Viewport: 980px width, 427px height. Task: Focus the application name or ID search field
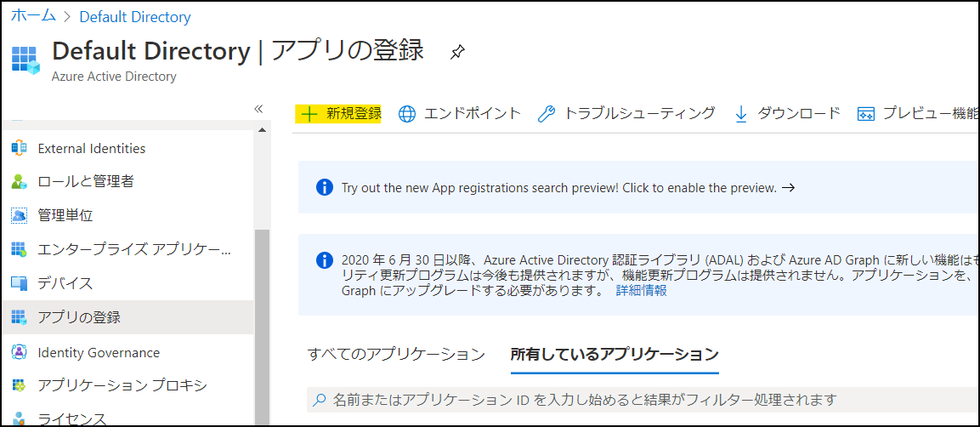643,400
